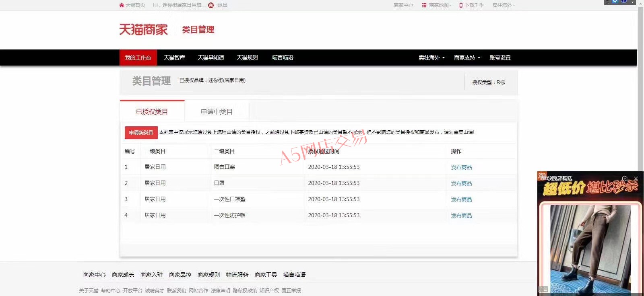Open 天猫智库 navigation item
Screen dimensions: 644x296
tap(174, 58)
